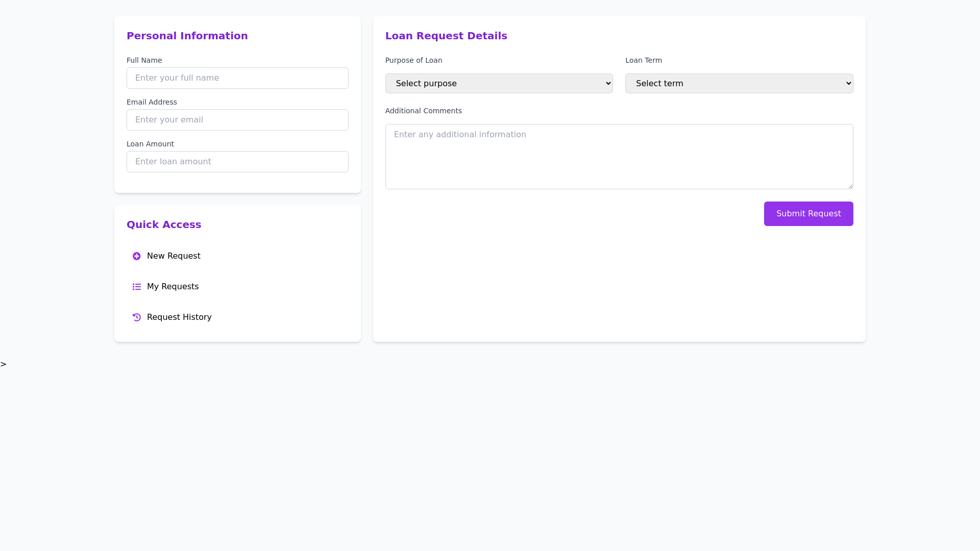980x551 pixels.
Task: Click the Quick Access heading
Action: [x=164, y=224]
